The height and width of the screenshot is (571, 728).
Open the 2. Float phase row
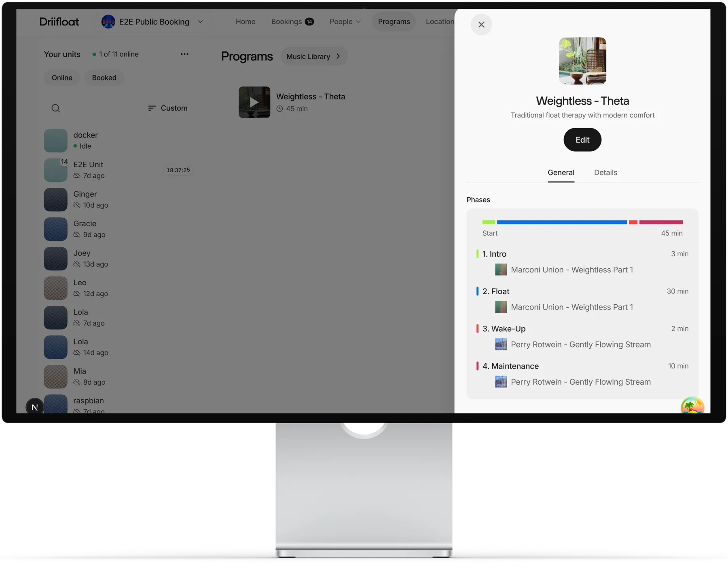pos(582,291)
